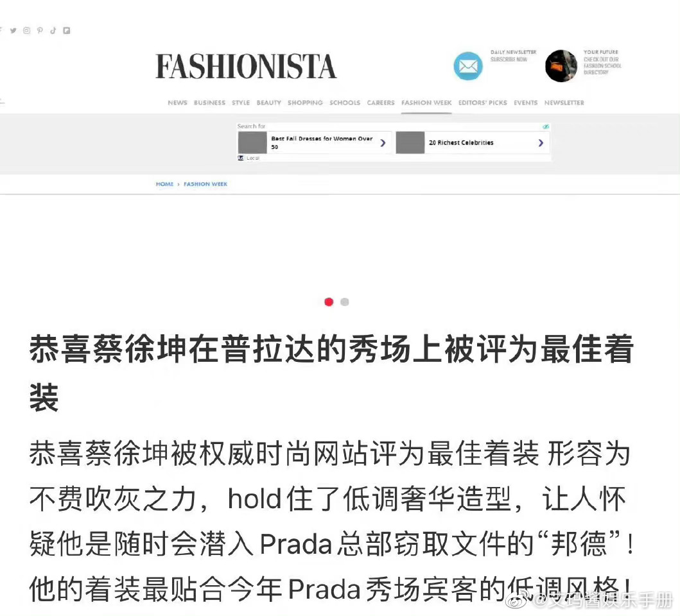Viewport: 680px width, 616px height.
Task: Open the TikTok social icon
Action: [53, 30]
